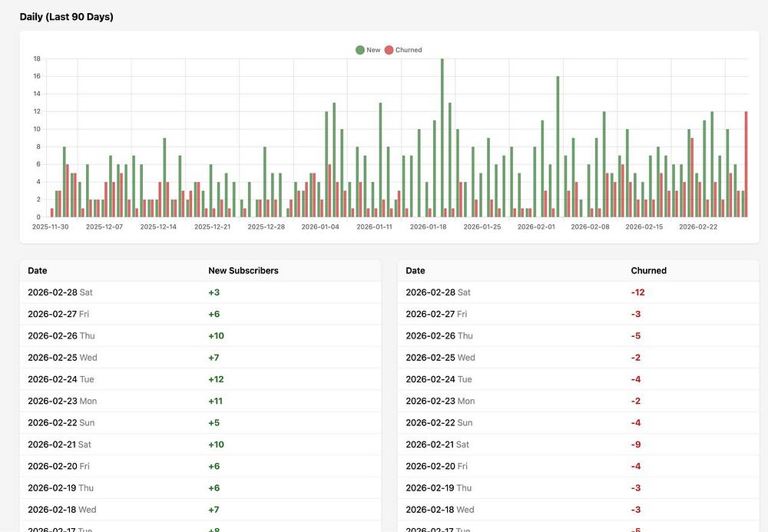Image resolution: width=768 pixels, height=532 pixels.
Task: Click the 2026-02-01 x-axis label
Action: click(536, 226)
